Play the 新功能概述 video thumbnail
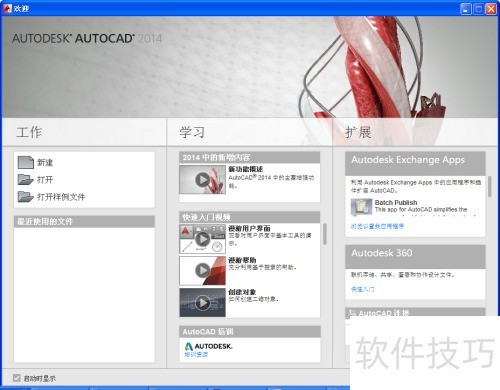 [202, 180]
